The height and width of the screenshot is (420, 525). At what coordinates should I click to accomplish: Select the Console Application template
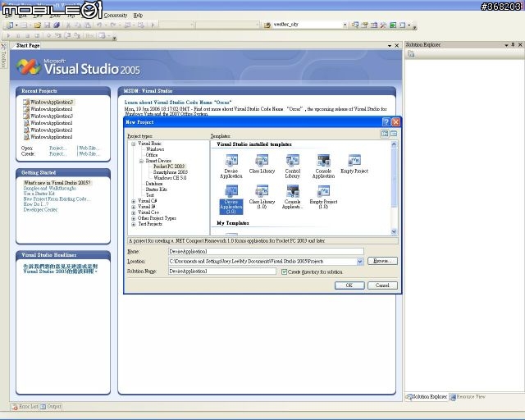pyautogui.click(x=323, y=167)
